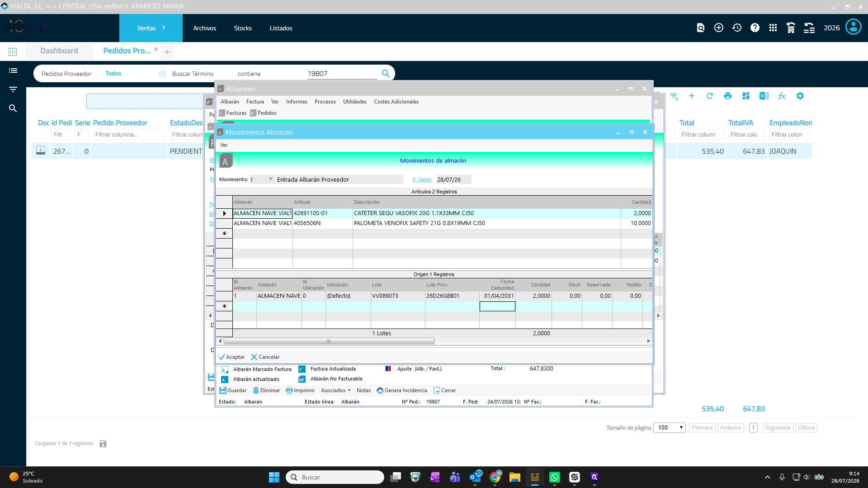This screenshot has width=868, height=488.
Task: Open Utilidades menu in Albaranes window
Action: click(355, 102)
